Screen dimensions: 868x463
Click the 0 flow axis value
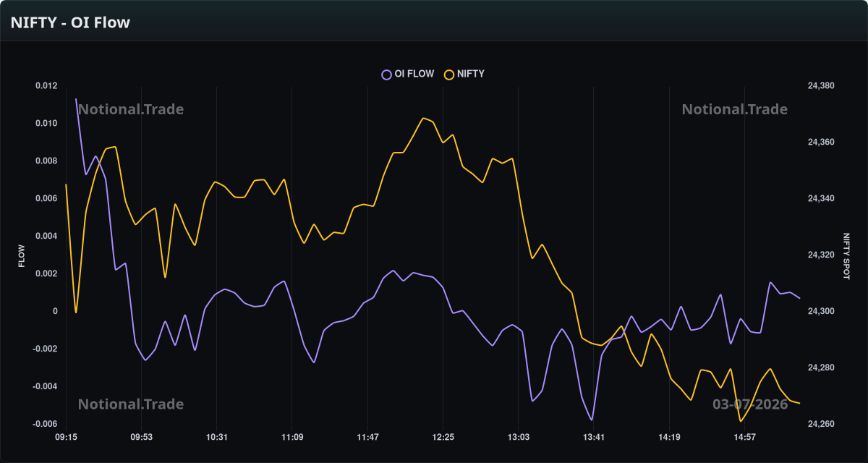tap(55, 311)
